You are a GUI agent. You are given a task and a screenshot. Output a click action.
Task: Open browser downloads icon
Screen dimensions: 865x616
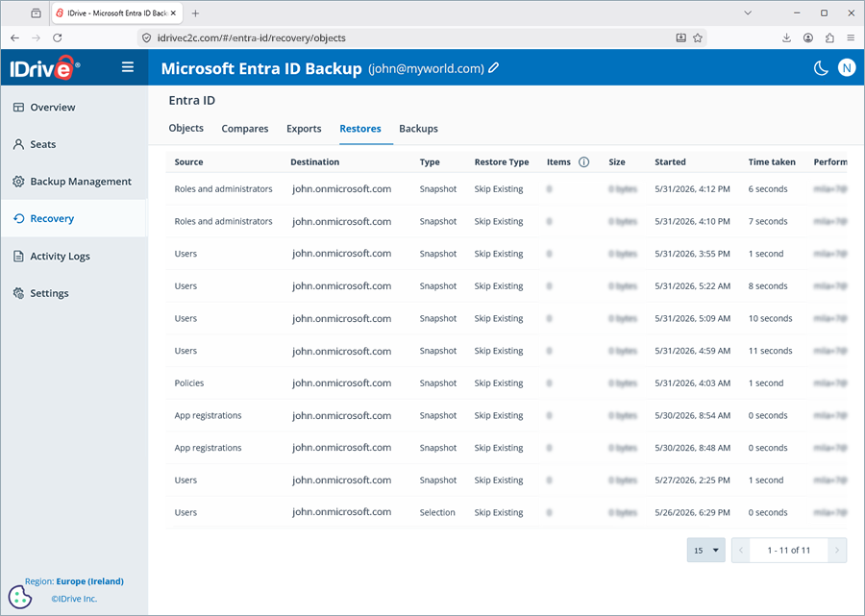coord(786,38)
